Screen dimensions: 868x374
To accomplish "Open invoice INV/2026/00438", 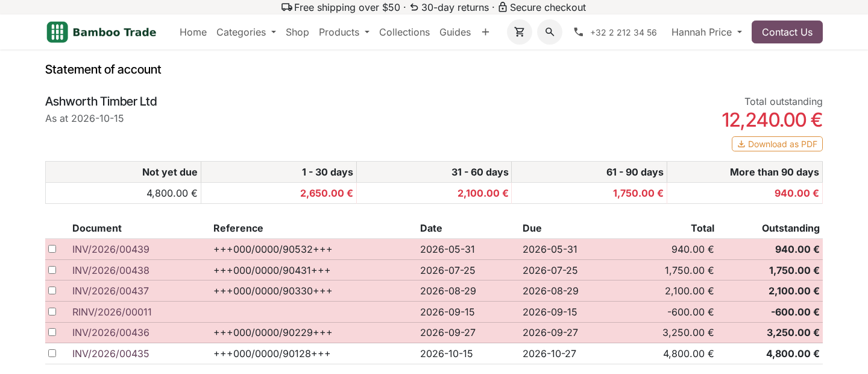I will 111,270.
